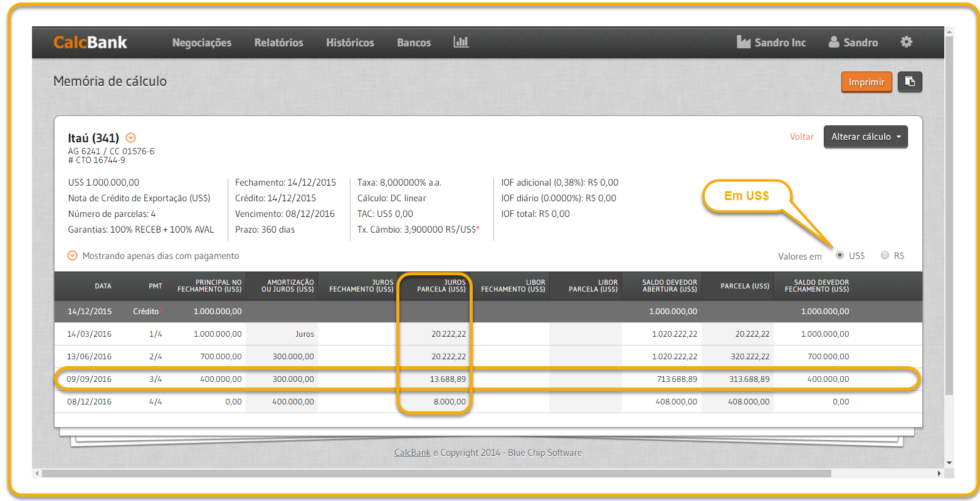This screenshot has width=980, height=501.
Task: Click the Memória de cálculo heading
Action: [110, 81]
